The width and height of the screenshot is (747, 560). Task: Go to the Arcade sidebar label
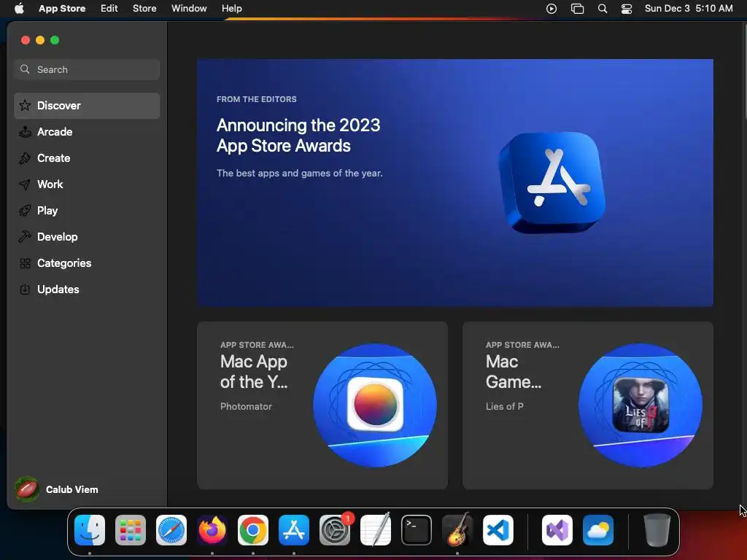click(x=55, y=131)
